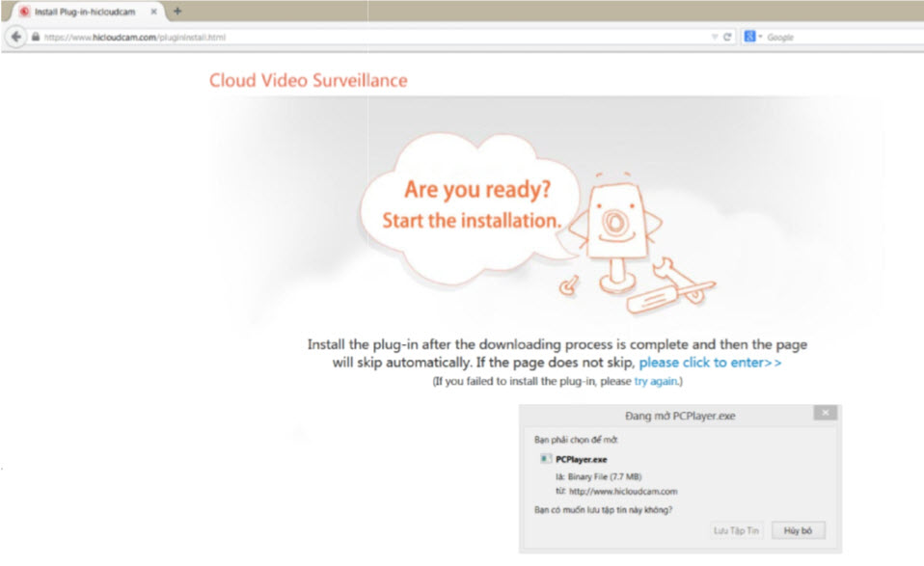The width and height of the screenshot is (924, 566).
Task: Click the PCPlayer.exe file icon in the dialog
Action: pyautogui.click(x=546, y=459)
